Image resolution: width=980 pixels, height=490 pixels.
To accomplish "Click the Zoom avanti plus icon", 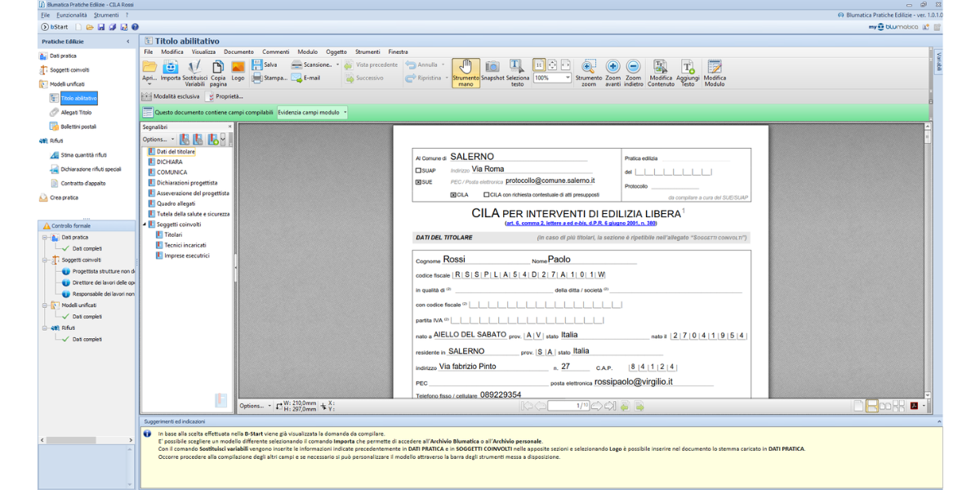I will pos(613,67).
